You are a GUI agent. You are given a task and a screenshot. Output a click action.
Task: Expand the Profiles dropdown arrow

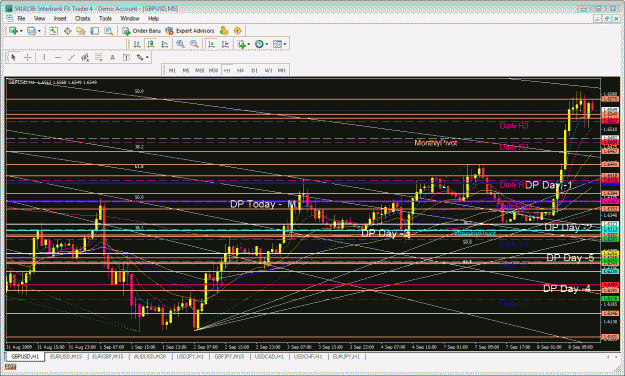tap(39, 31)
